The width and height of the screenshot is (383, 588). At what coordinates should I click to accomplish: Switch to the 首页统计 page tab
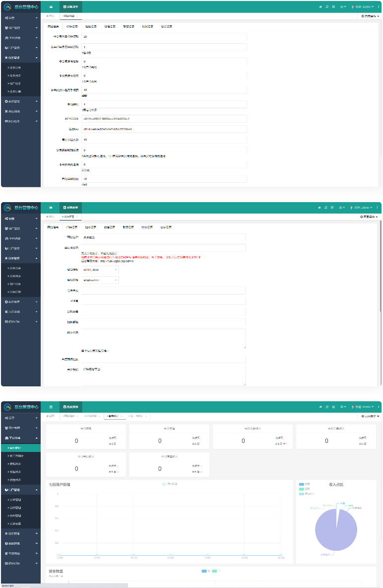tap(113, 416)
